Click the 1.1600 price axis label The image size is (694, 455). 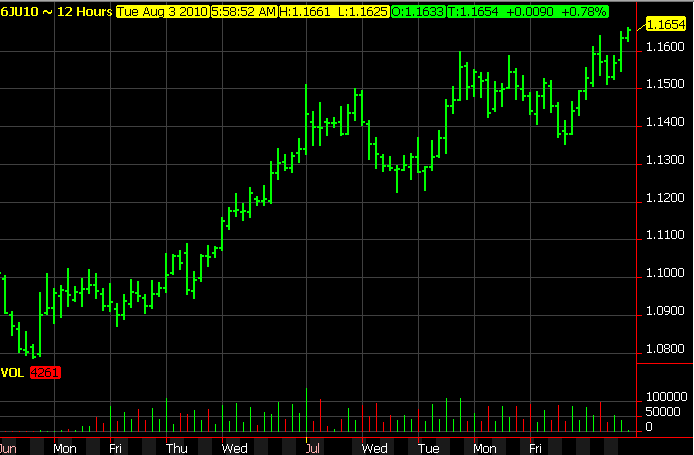[665, 46]
